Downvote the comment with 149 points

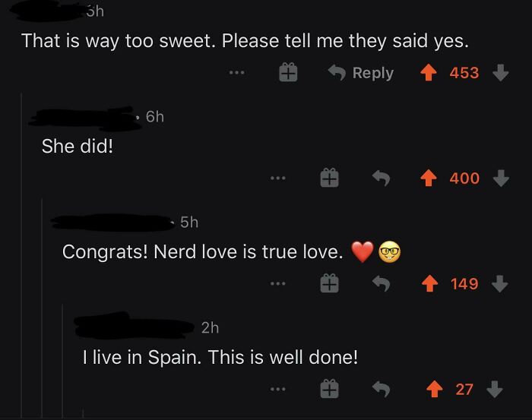[x=499, y=284]
